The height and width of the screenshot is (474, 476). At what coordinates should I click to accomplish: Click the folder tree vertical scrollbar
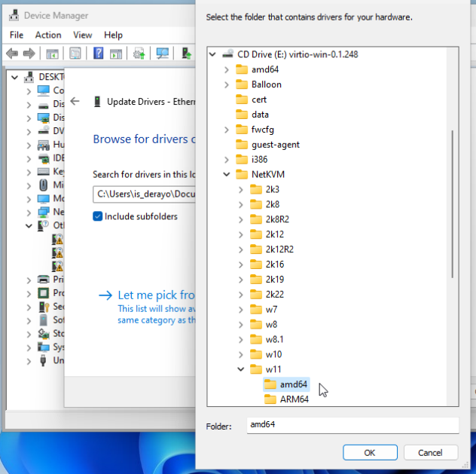coord(453,203)
